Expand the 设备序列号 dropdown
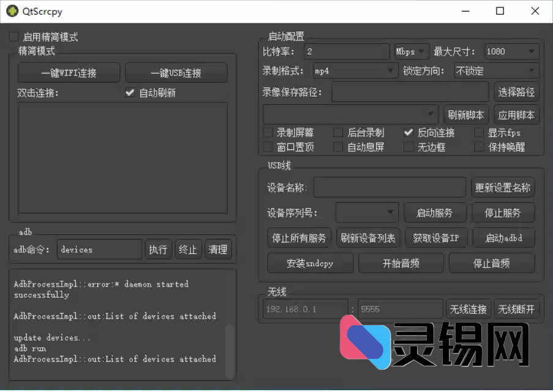 coord(367,213)
